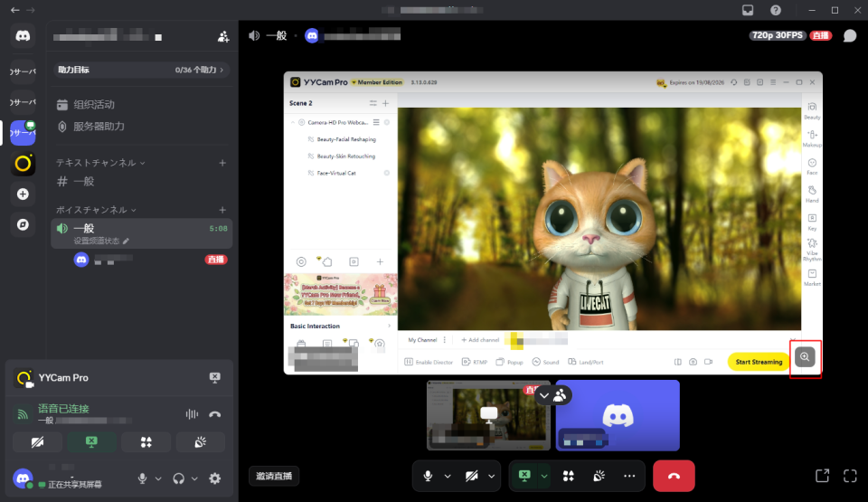Open user settings gear icon
Image resolution: width=868 pixels, height=502 pixels.
click(x=214, y=478)
